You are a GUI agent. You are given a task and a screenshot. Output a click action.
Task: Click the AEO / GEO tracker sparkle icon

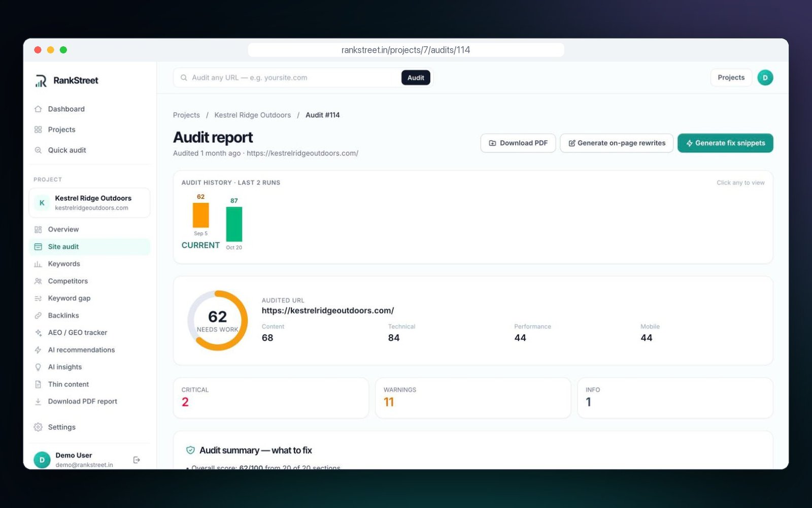click(x=38, y=333)
